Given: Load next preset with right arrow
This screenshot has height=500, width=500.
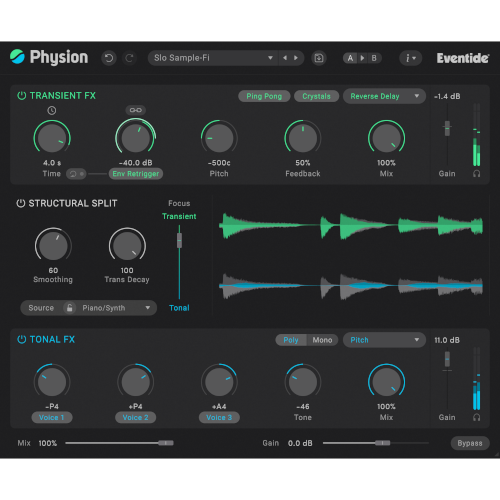Looking at the screenshot, I should point(296,58).
